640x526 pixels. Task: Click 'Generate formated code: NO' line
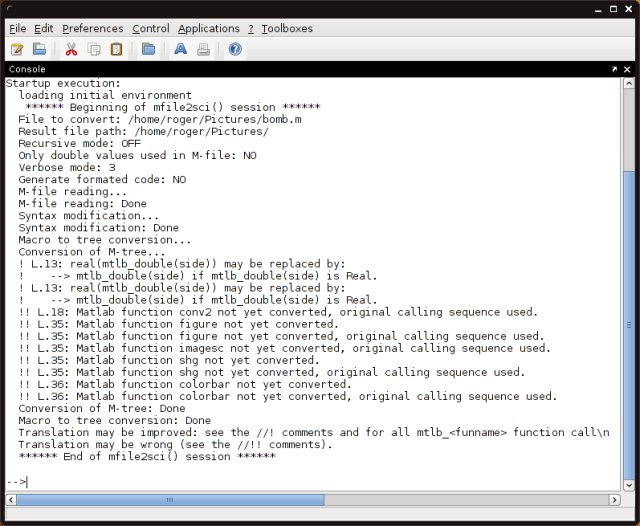tap(102, 180)
